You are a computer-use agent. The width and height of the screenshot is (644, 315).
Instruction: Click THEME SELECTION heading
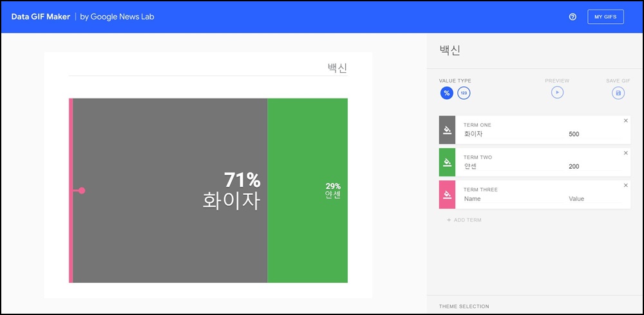point(464,307)
